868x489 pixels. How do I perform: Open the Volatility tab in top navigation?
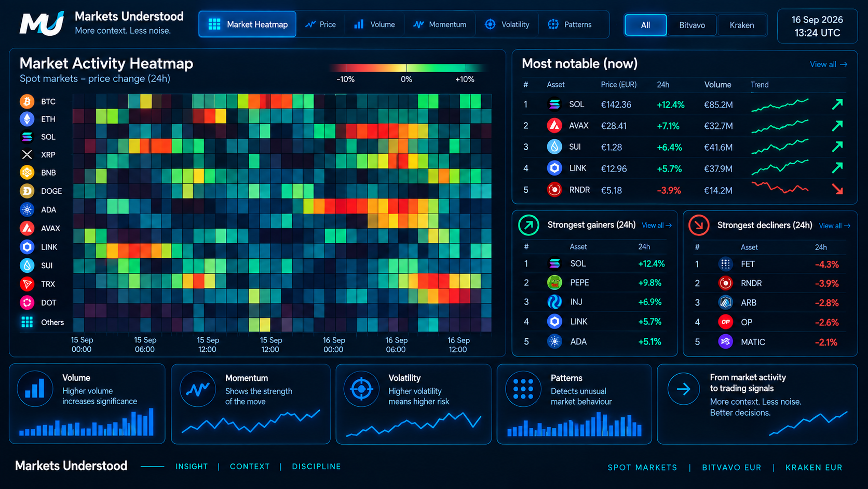(x=507, y=24)
